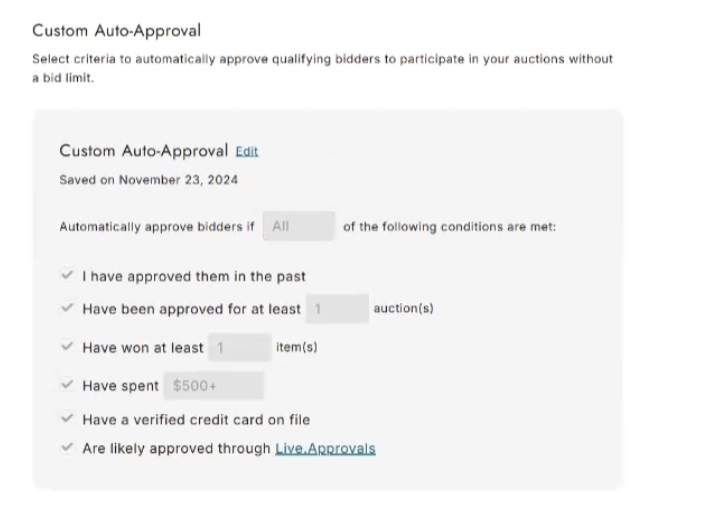Click the card's 'Custom Auto-Approval' title
The width and height of the screenshot is (706, 530).
coord(144,151)
